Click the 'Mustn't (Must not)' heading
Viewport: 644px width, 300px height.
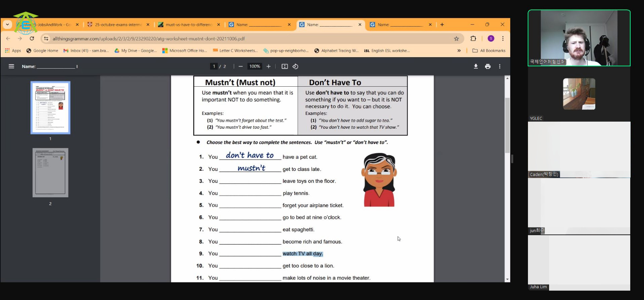[x=240, y=82]
